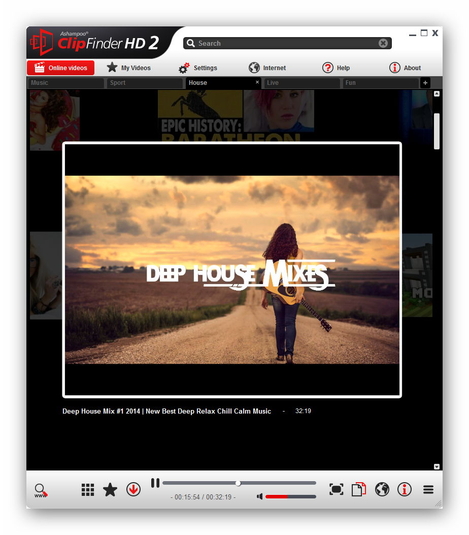Switch to the Sport tab

145,83
